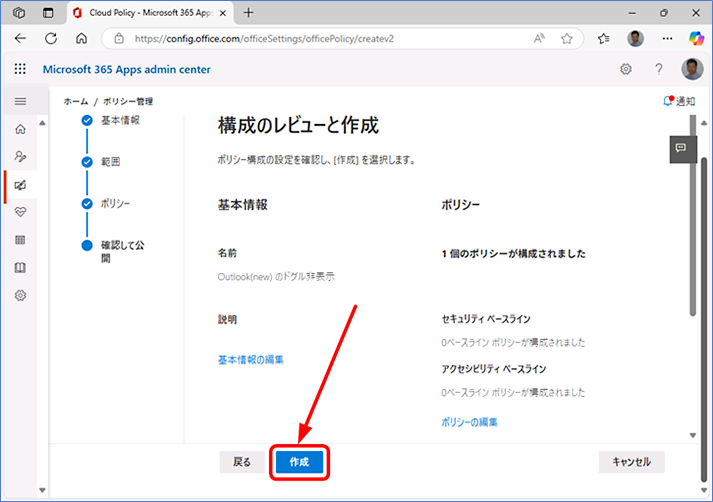Click the Microsoft 365 Apps admin center title
This screenshot has height=502, width=713.
(x=126, y=69)
